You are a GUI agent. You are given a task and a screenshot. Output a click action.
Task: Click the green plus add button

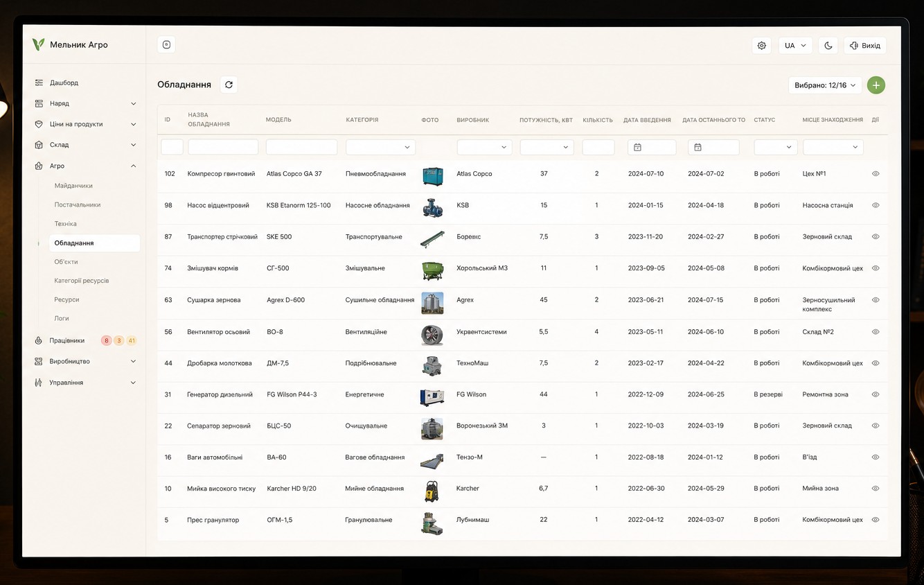pyautogui.click(x=876, y=85)
